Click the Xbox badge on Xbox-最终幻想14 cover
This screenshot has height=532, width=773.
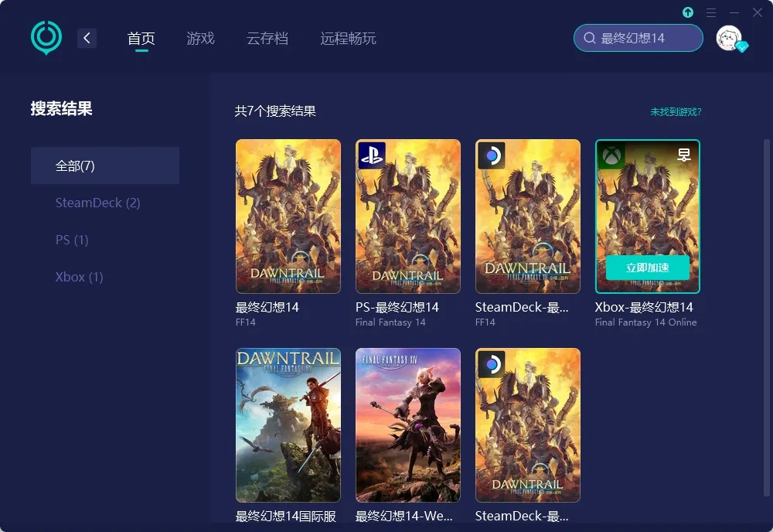(611, 155)
